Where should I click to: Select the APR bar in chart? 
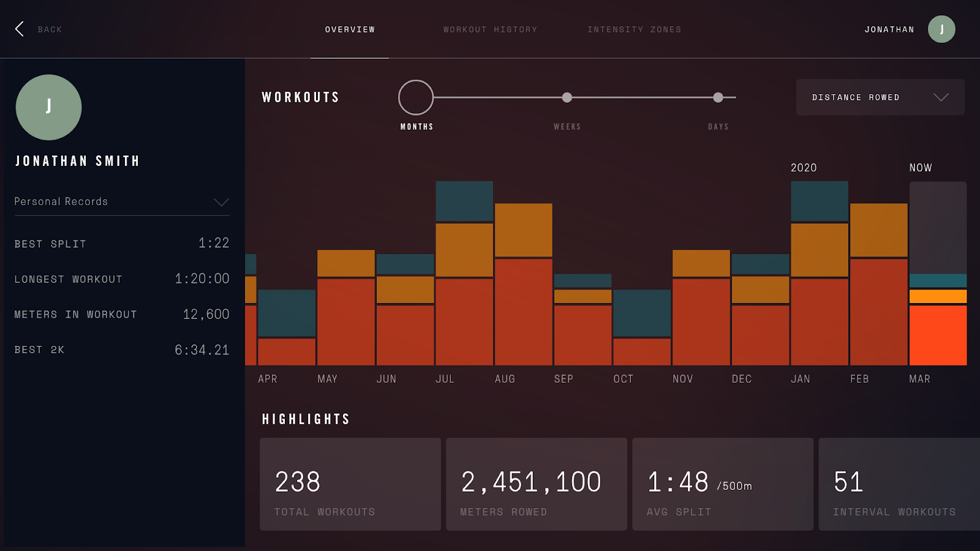point(287,328)
